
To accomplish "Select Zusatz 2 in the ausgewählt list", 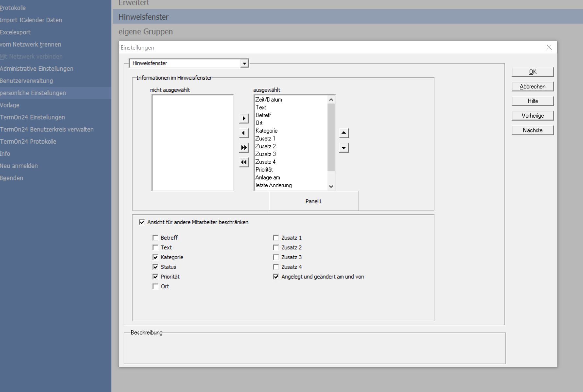I will (265, 146).
